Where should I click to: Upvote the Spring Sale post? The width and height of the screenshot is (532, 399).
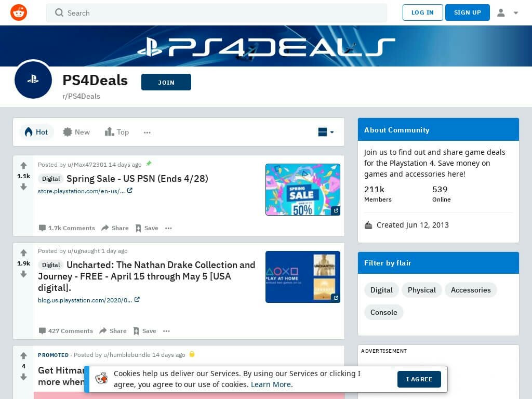[x=23, y=166]
